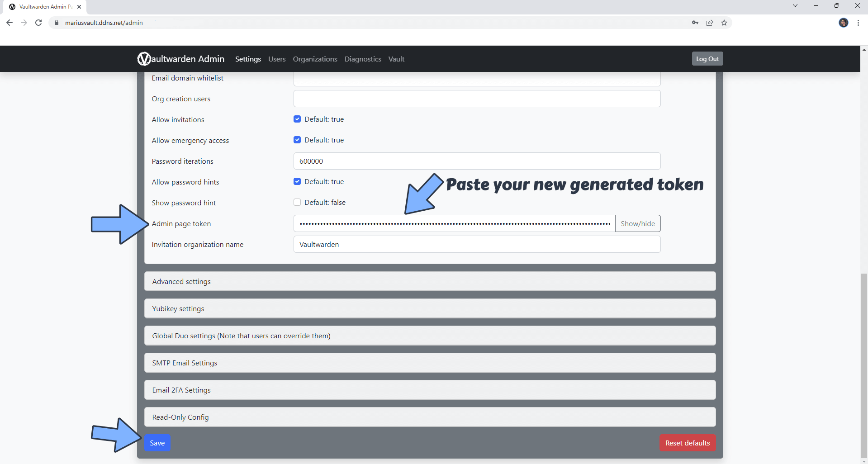Bookmark this page with star icon

[724, 23]
